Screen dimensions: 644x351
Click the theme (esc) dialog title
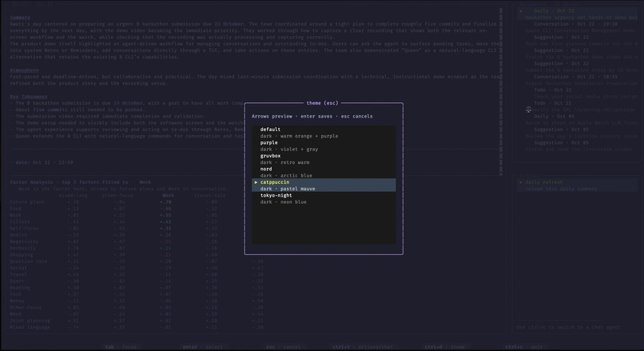[x=322, y=103]
